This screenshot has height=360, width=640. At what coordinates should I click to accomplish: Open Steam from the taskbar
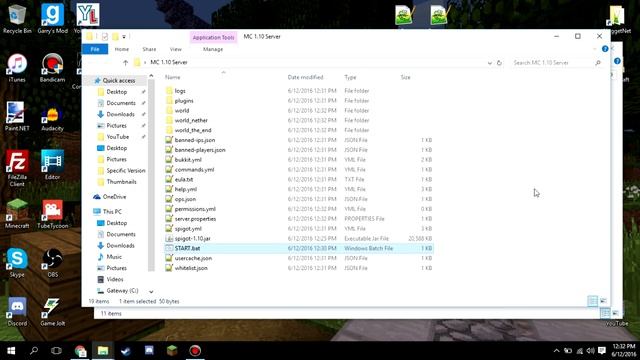pyautogui.click(x=126, y=351)
